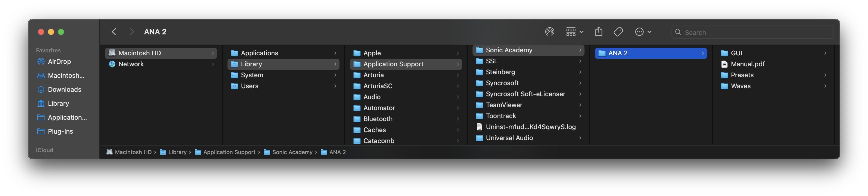Open the Toontrack folder
This screenshot has width=868, height=196.
(528, 116)
